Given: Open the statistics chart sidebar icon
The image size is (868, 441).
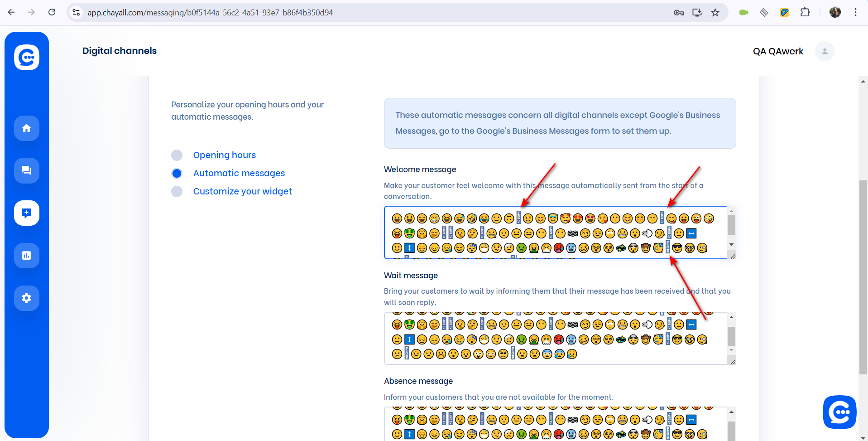Looking at the screenshot, I should click(x=27, y=256).
